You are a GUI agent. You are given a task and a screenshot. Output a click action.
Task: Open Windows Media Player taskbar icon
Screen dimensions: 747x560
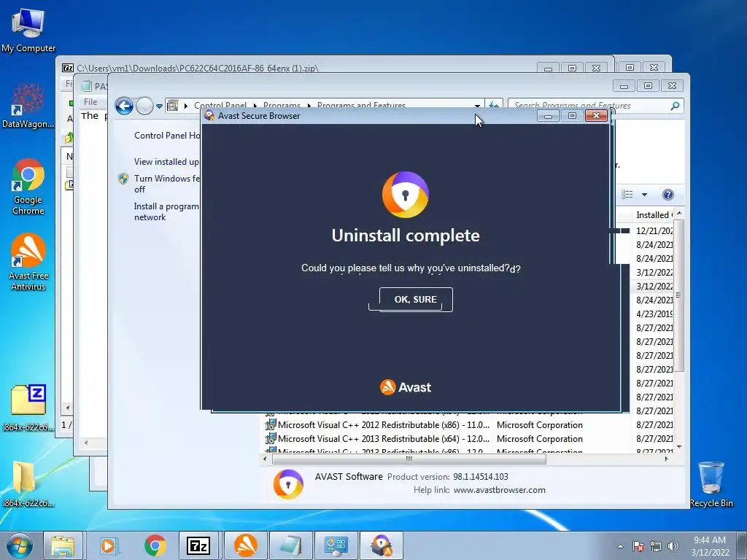[x=108, y=545]
